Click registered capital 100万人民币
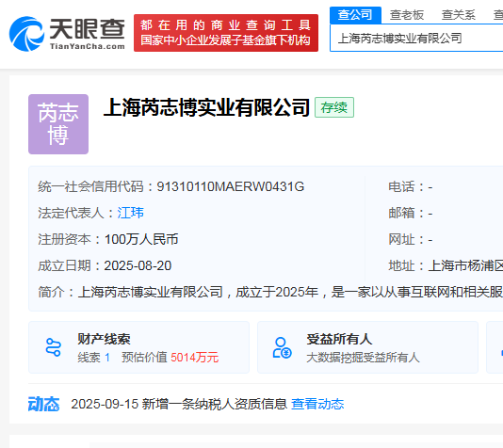 tap(141, 239)
